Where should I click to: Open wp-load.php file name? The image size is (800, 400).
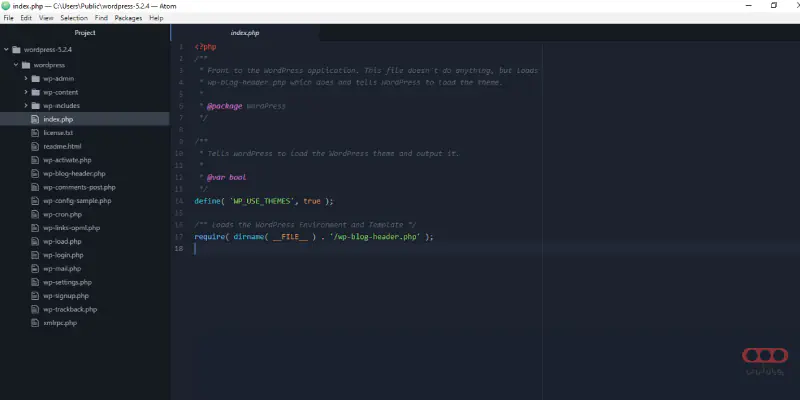click(x=62, y=241)
